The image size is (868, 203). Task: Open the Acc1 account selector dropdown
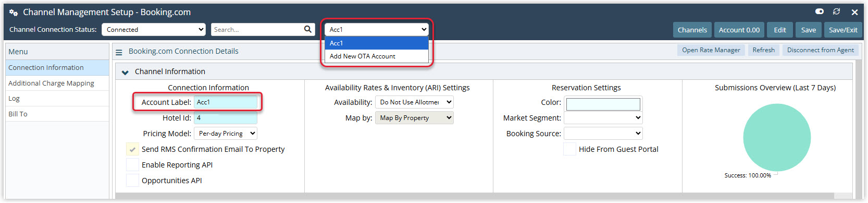pos(377,30)
